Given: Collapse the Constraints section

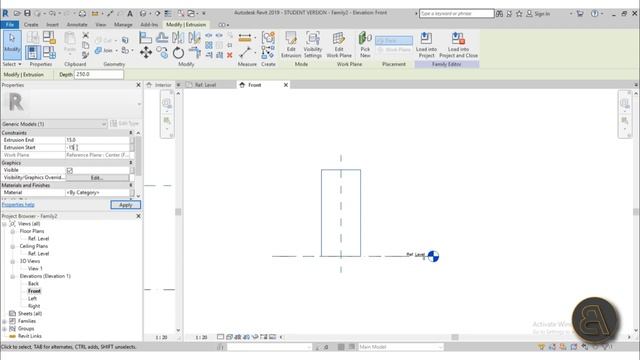Looking at the screenshot, I should coord(131,133).
